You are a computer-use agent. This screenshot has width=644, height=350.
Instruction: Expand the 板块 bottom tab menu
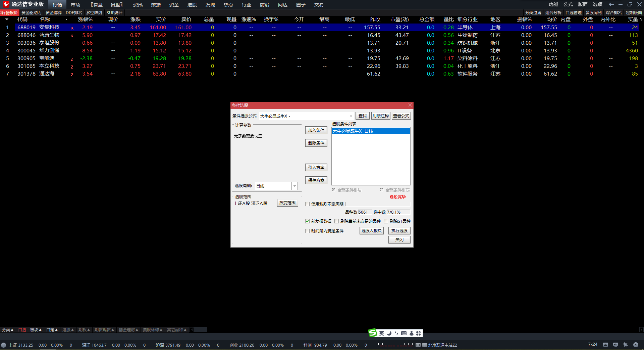pyautogui.click(x=36, y=330)
